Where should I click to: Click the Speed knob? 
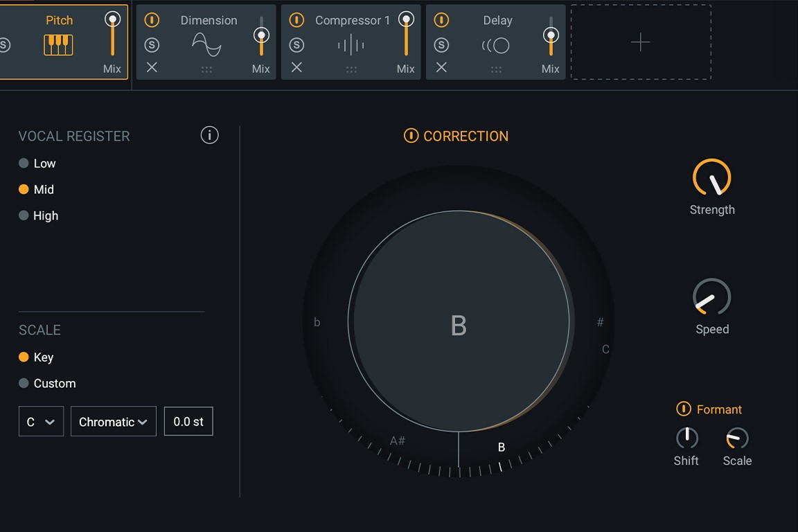tap(712, 299)
